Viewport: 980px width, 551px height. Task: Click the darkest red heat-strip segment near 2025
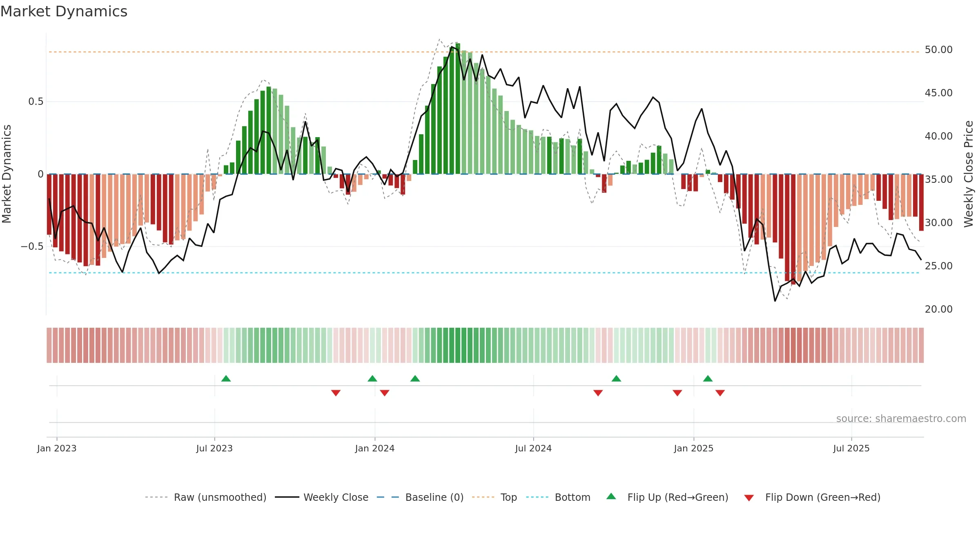click(x=793, y=345)
